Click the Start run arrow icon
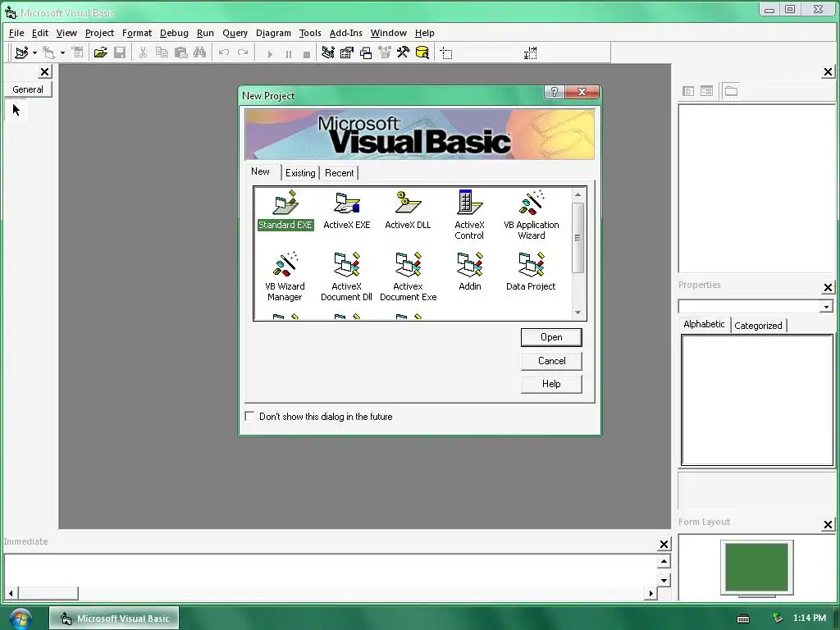 pyautogui.click(x=270, y=53)
